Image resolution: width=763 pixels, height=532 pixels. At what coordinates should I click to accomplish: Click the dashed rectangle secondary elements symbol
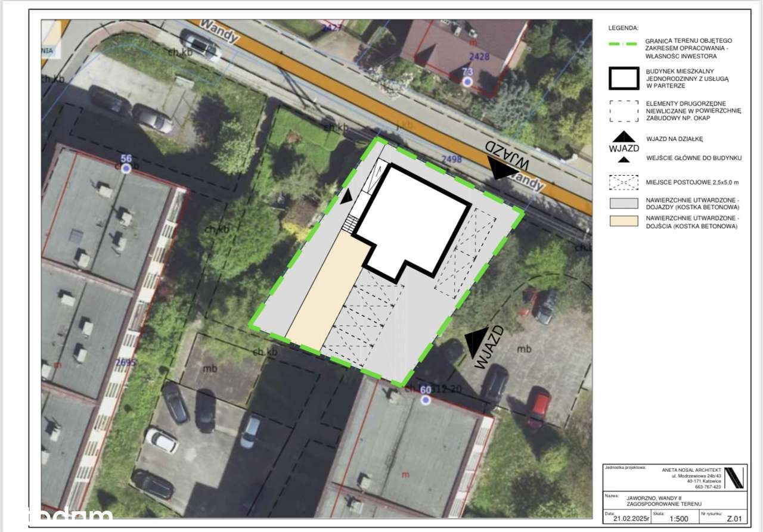tap(624, 111)
